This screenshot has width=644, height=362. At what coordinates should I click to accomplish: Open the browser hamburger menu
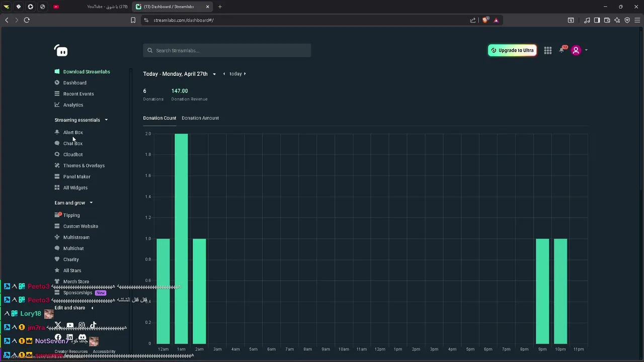point(637,20)
